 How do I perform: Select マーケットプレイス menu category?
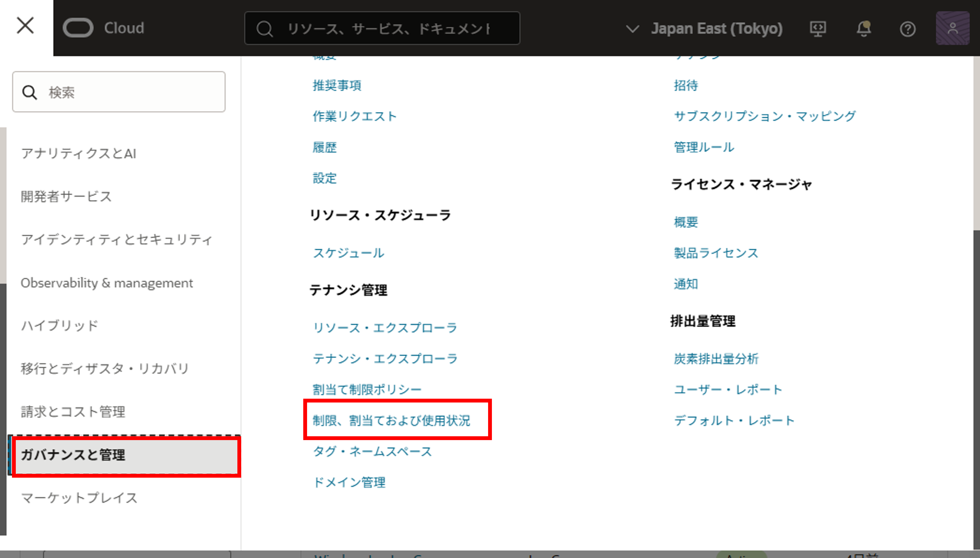79,498
